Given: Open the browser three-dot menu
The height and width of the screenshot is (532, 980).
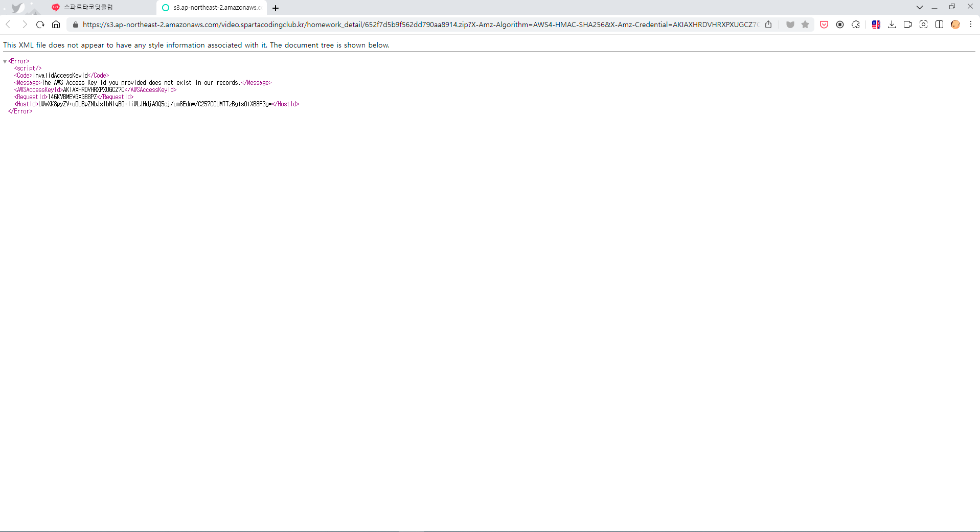Looking at the screenshot, I should (971, 25).
